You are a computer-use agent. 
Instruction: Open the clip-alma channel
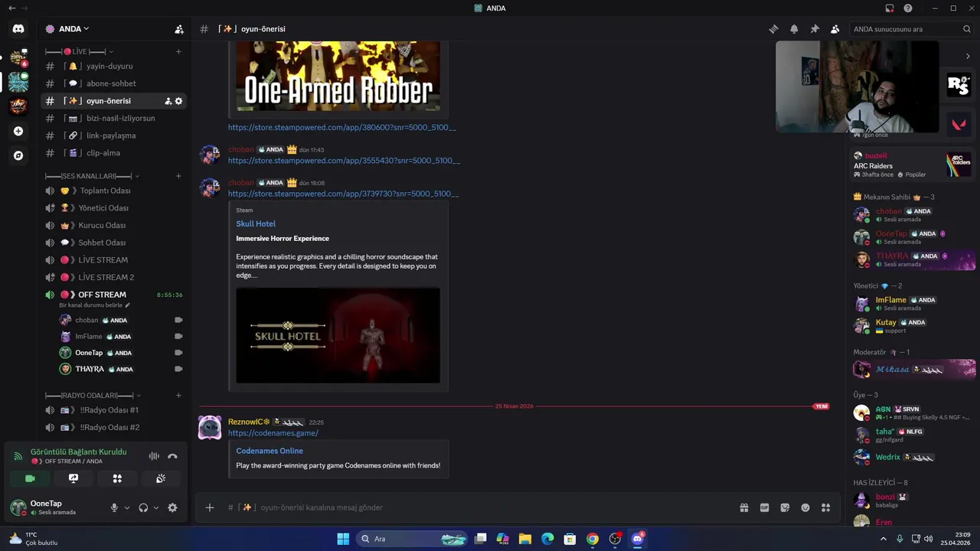(x=113, y=153)
